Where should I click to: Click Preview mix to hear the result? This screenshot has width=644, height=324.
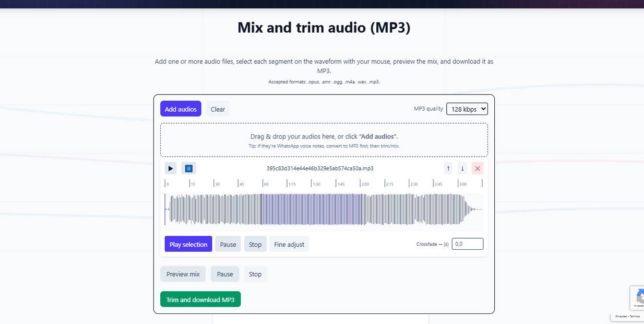(x=183, y=274)
